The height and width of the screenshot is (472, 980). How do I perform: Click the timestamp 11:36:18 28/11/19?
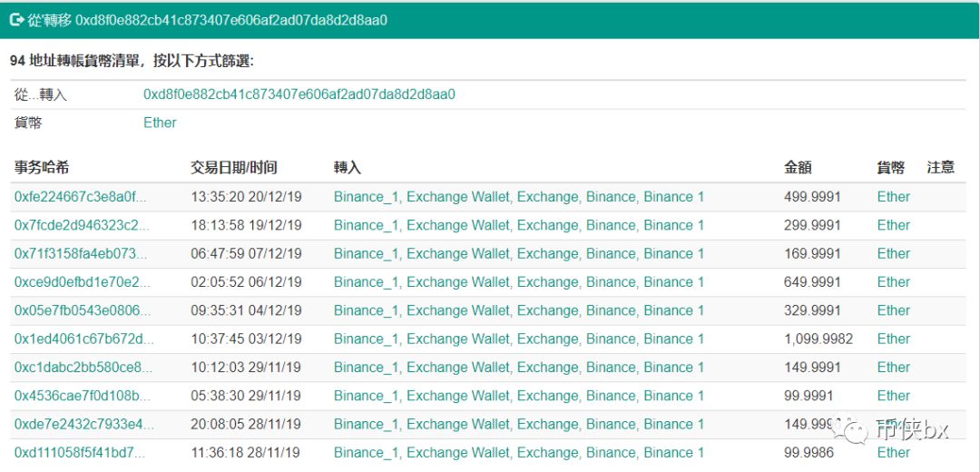(x=245, y=453)
